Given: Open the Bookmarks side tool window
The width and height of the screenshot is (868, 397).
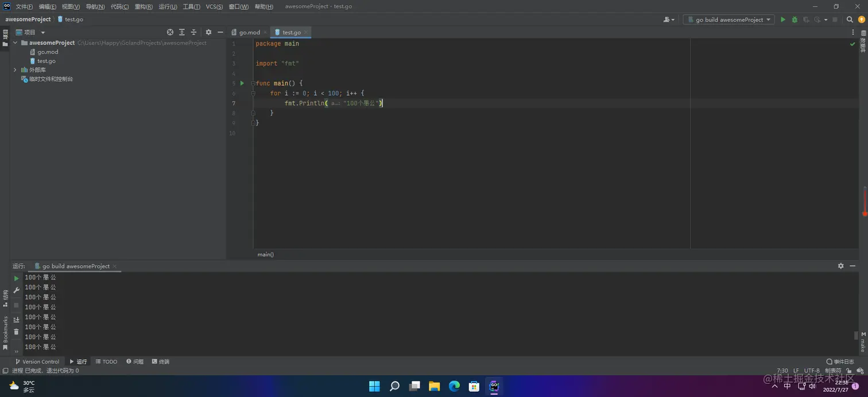Looking at the screenshot, I should (5, 333).
